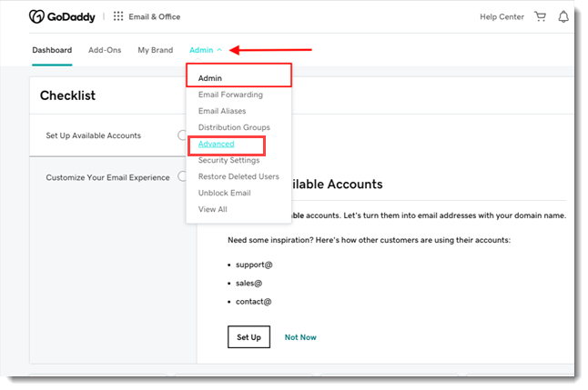Click View All in Admin menu
588x390 pixels.
(x=212, y=209)
